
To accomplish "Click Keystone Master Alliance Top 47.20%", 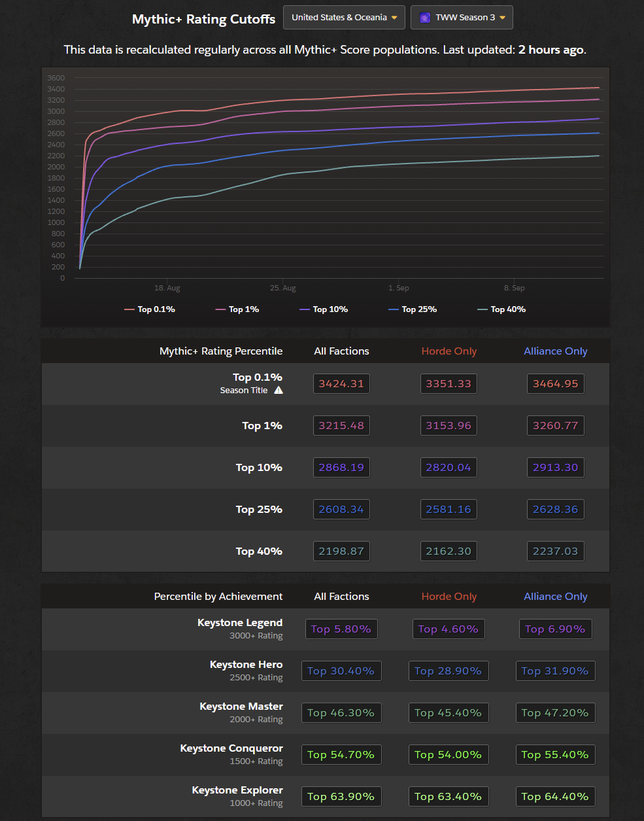I will pyautogui.click(x=556, y=713).
